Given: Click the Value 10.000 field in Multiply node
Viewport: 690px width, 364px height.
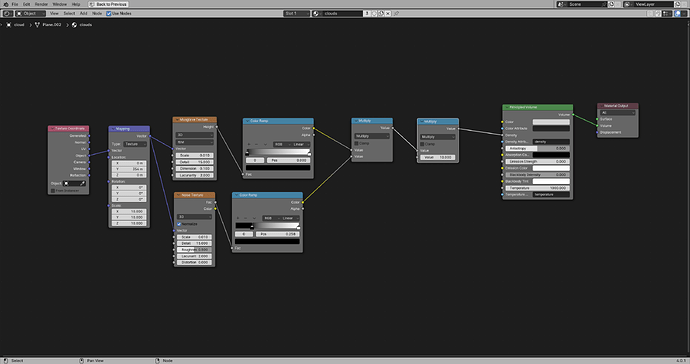Looking at the screenshot, I should 438,157.
